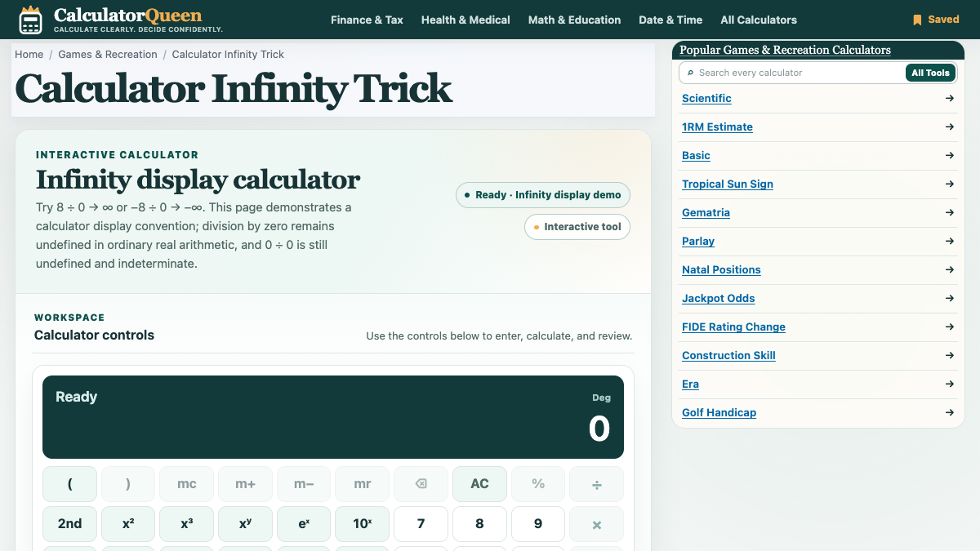Click the divide operator key
The width and height of the screenshot is (980, 551).
tap(596, 484)
